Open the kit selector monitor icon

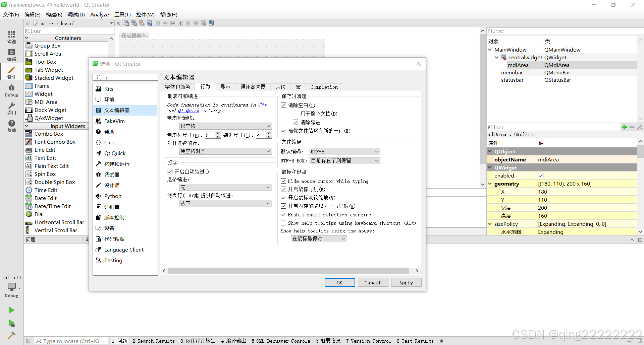(x=12, y=287)
